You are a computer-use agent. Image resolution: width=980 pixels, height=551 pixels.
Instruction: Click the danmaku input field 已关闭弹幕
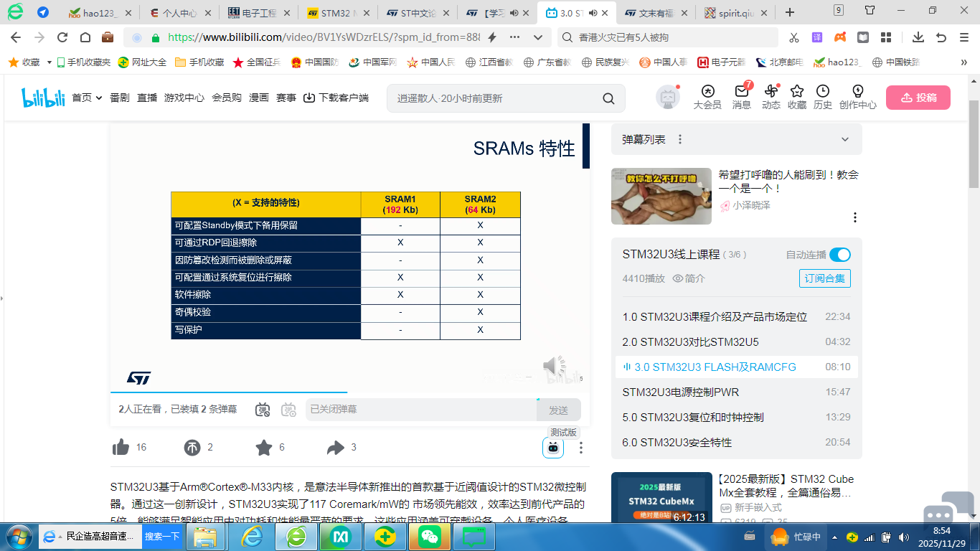tap(421, 410)
